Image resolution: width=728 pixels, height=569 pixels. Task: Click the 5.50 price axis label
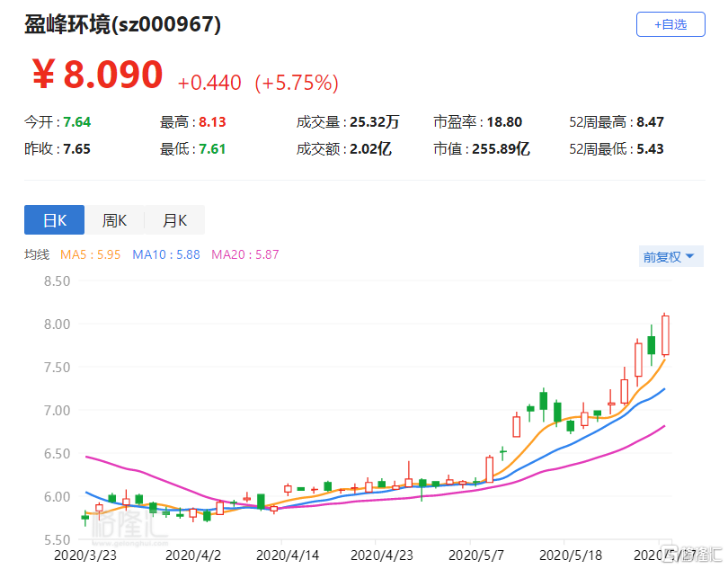(x=58, y=539)
